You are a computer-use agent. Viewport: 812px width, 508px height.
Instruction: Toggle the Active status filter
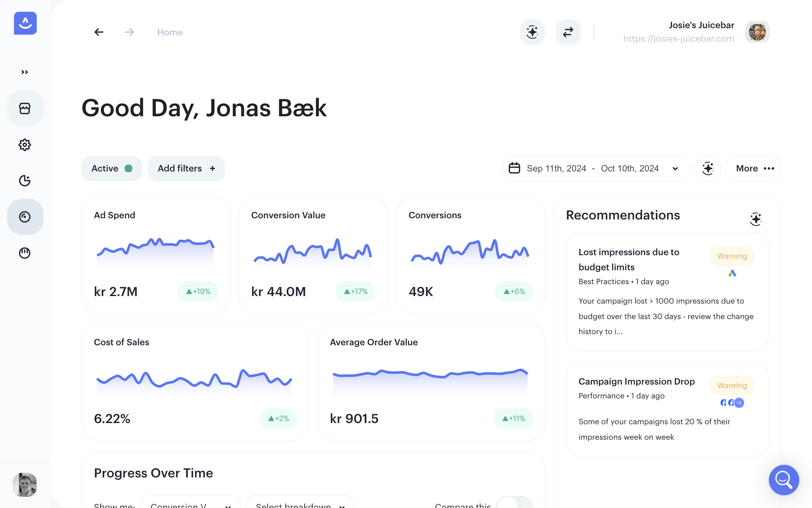111,168
